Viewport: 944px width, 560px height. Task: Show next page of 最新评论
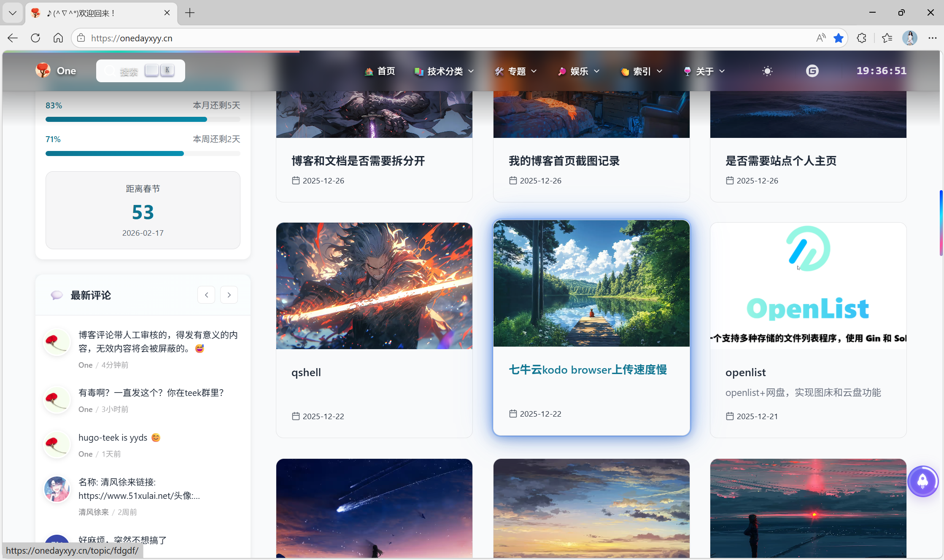[229, 295]
